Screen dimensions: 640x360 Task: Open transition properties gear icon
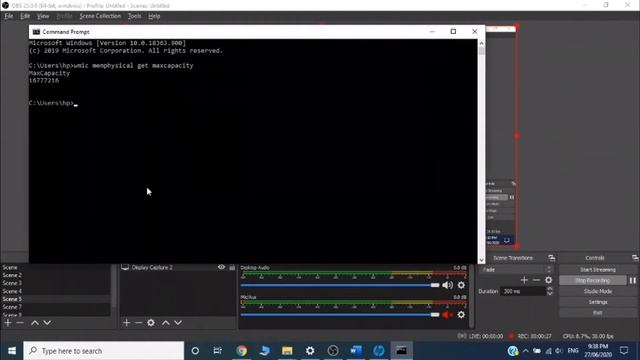coord(549,280)
